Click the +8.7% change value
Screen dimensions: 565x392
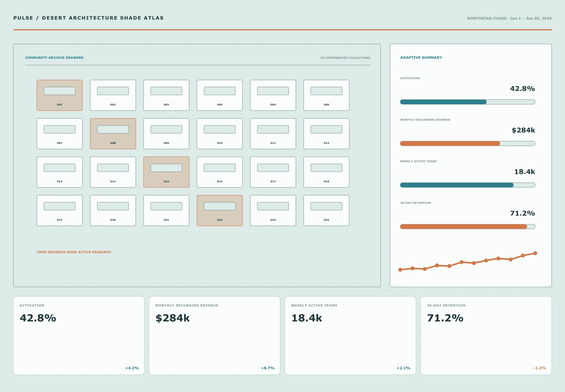(268, 368)
